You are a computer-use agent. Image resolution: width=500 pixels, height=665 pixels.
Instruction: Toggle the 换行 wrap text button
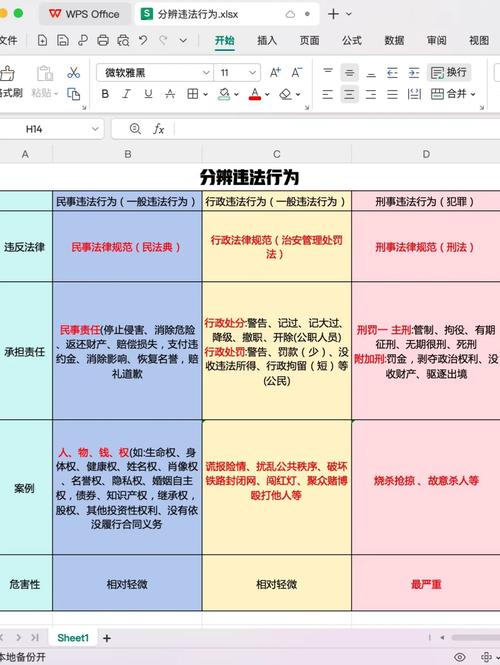pos(449,73)
